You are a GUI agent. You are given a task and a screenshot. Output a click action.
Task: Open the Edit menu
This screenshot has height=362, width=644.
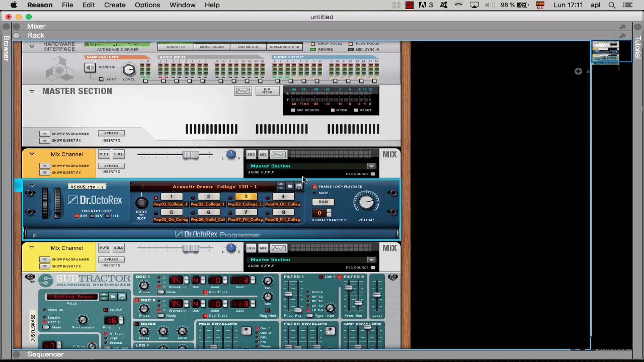[x=89, y=5]
